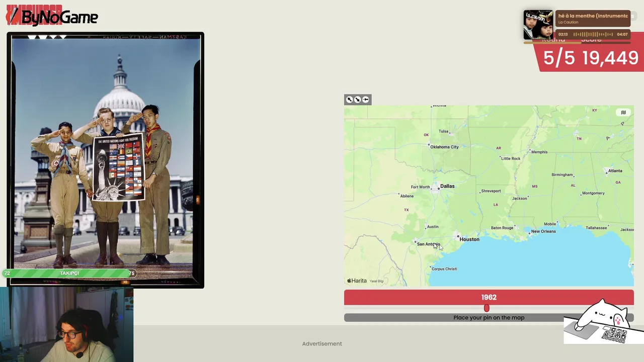Click the Scouts Capitol photo

click(x=105, y=160)
